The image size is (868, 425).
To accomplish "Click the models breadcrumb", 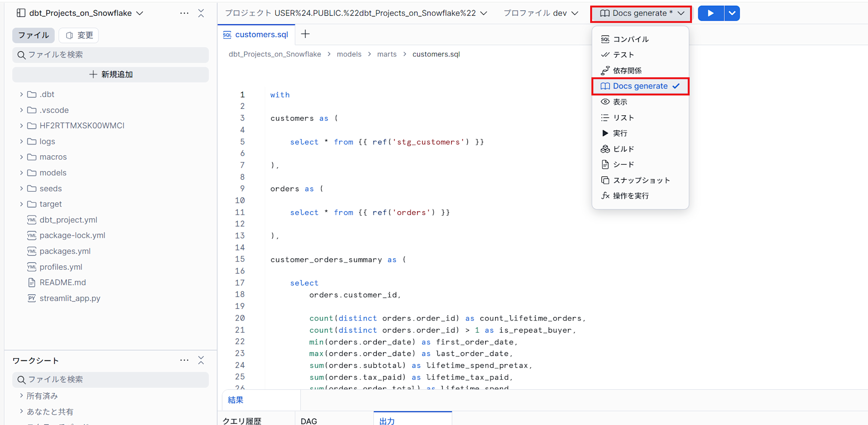I will tap(349, 54).
